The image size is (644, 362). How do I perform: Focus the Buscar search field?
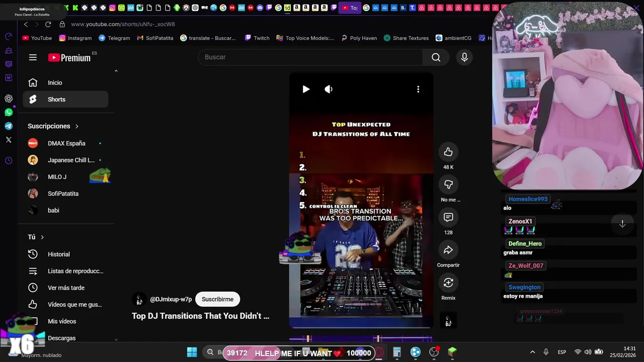(x=310, y=57)
